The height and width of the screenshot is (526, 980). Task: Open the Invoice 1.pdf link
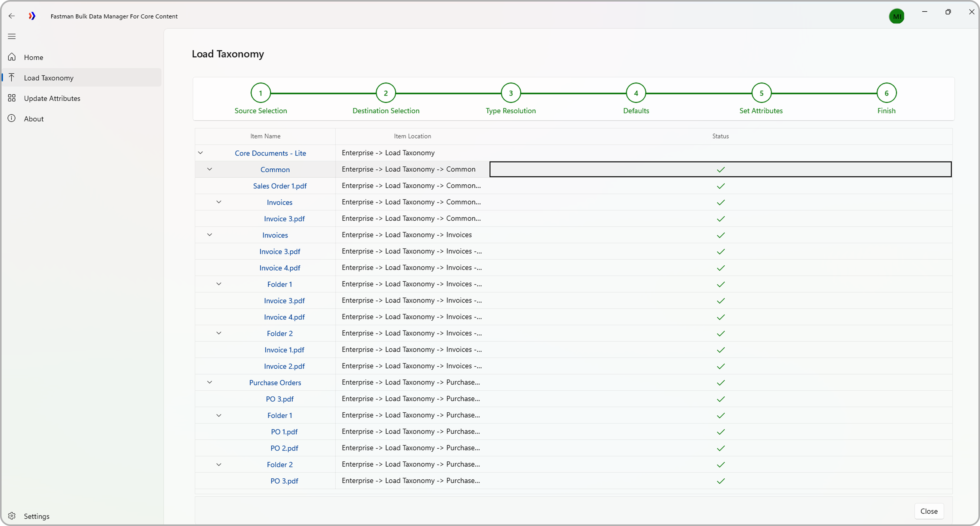tap(284, 350)
